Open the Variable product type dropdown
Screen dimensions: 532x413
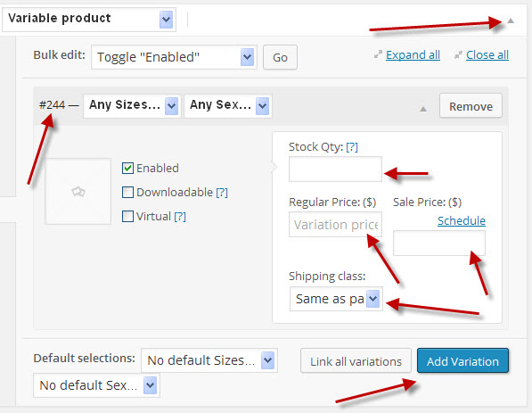[x=89, y=20]
